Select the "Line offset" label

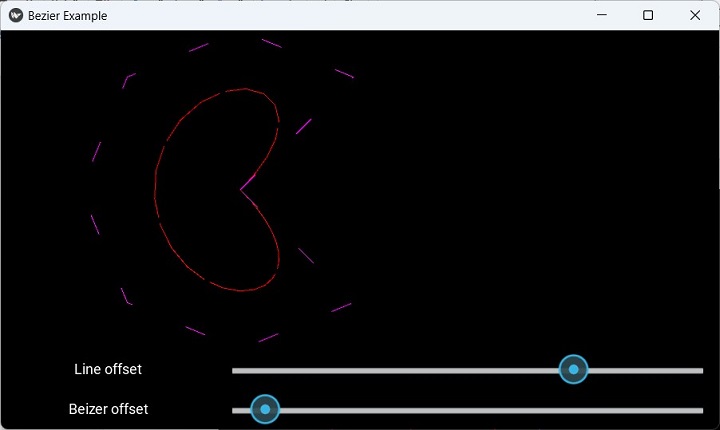108,369
